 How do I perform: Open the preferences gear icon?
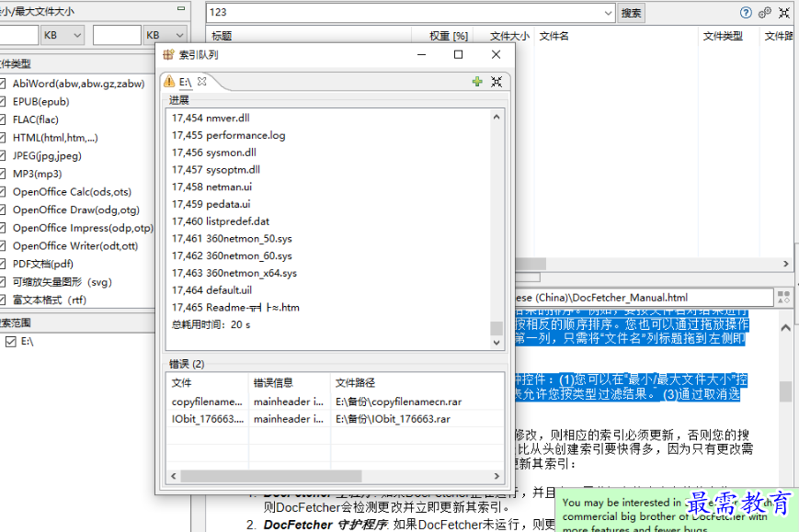pos(764,13)
